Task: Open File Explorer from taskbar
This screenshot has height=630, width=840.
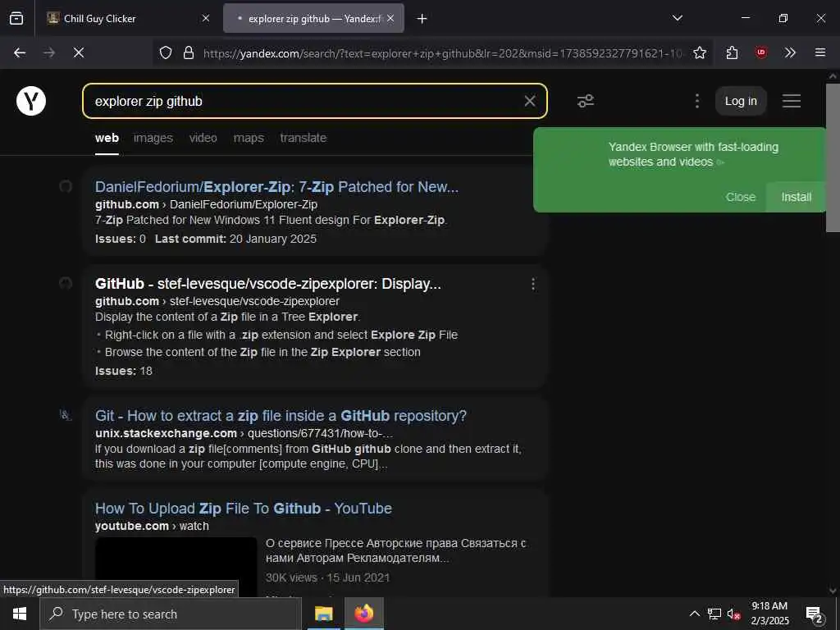Action: (x=323, y=614)
